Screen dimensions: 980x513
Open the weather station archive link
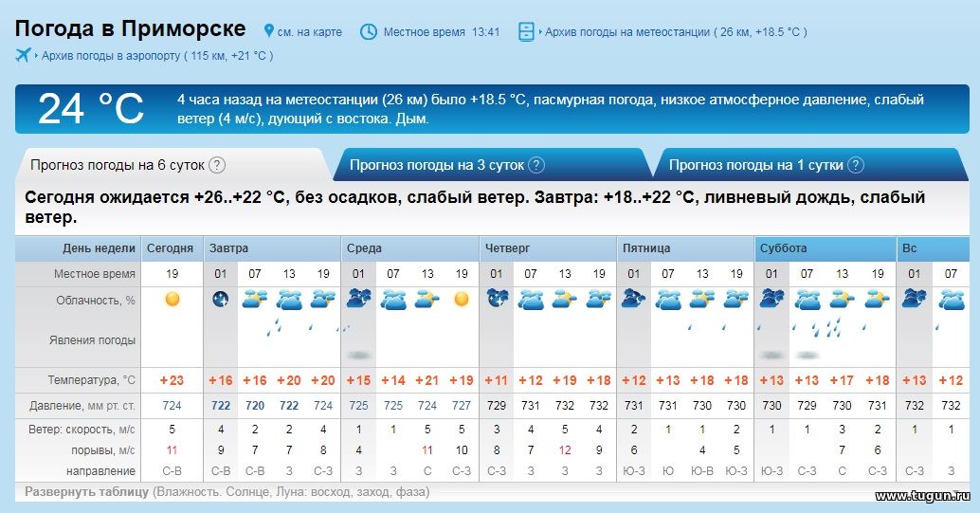(x=676, y=32)
